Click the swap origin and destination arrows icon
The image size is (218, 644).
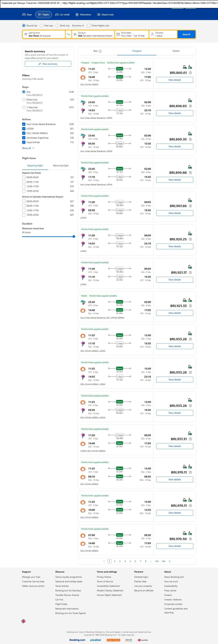click(x=68, y=34)
